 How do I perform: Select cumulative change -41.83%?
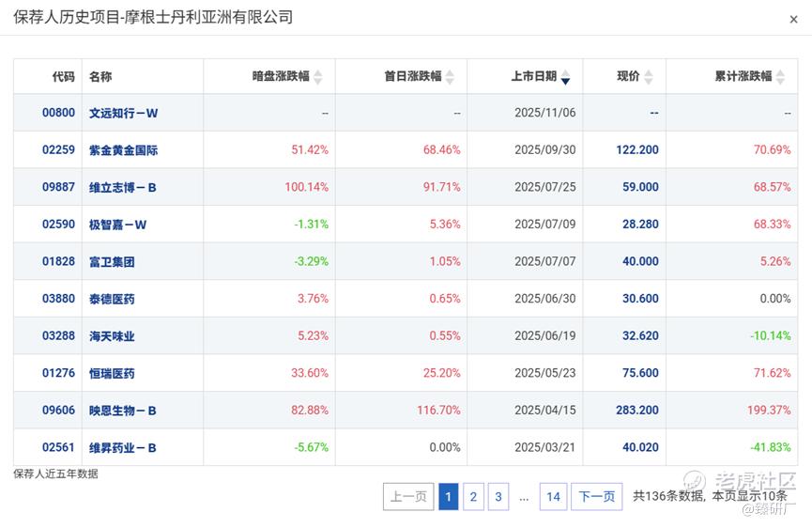pyautogui.click(x=771, y=447)
